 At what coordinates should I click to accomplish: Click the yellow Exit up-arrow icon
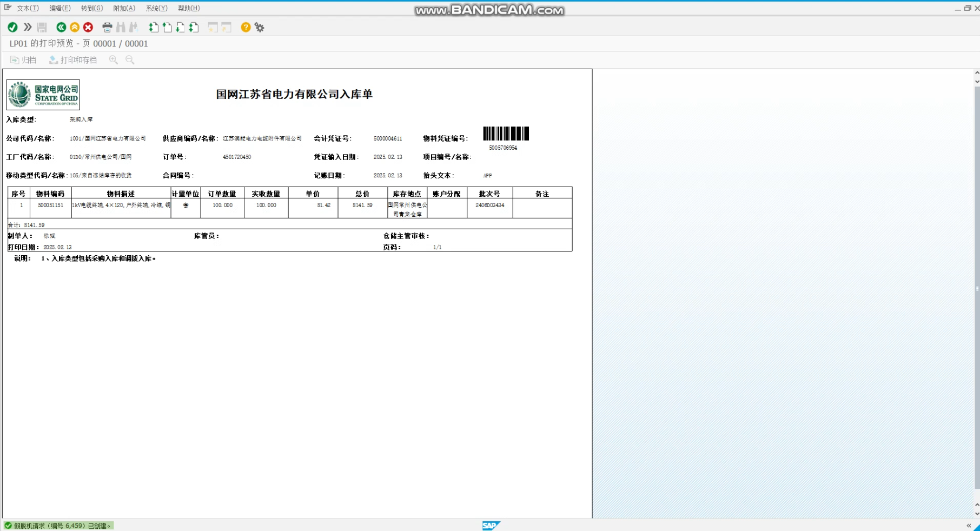(x=75, y=28)
